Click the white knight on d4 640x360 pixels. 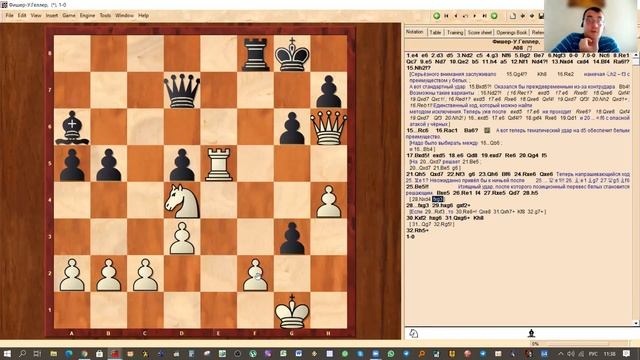pyautogui.click(x=182, y=201)
